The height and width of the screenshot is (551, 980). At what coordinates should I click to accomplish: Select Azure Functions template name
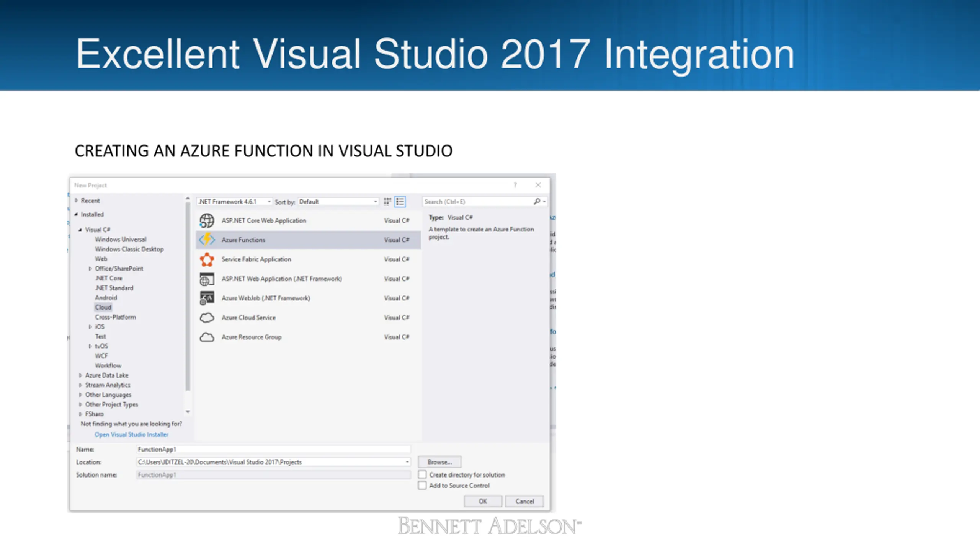pos(243,240)
